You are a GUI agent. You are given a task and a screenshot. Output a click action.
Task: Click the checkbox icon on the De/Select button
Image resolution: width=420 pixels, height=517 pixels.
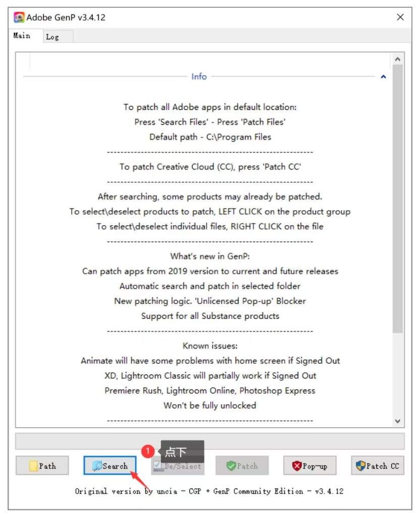click(156, 466)
